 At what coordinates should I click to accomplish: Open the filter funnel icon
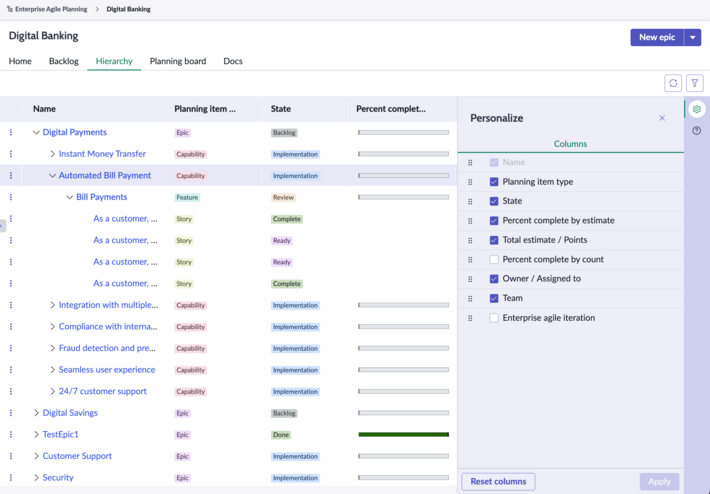coord(695,83)
